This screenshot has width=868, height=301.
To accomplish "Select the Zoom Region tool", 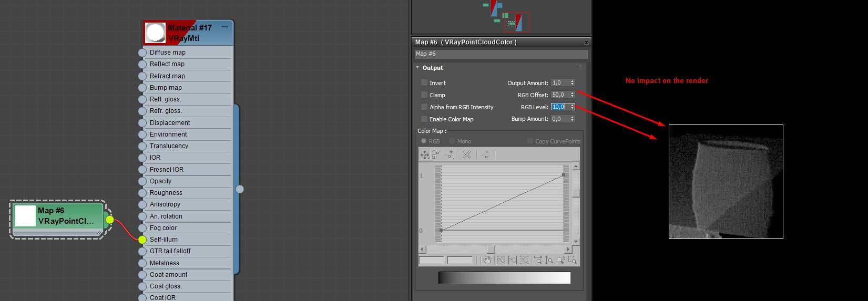I will pyautogui.click(x=573, y=260).
